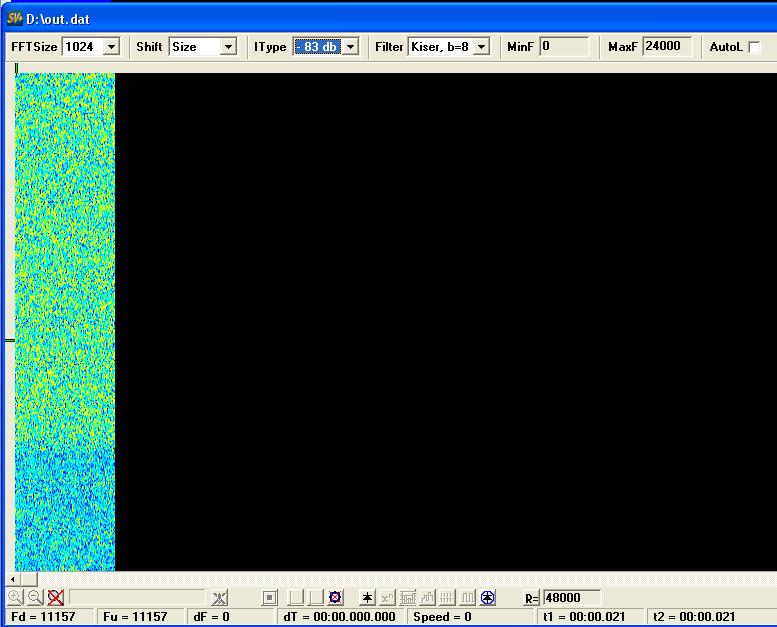This screenshot has width=777, height=627.
Task: Click the first blank bracket marker button
Action: [x=296, y=598]
